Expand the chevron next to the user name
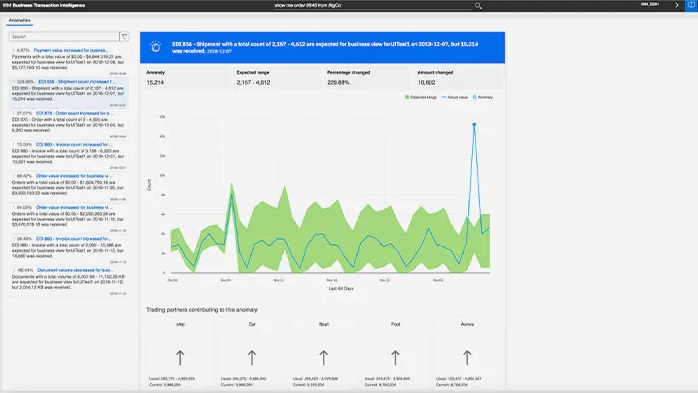Image resolution: width=698 pixels, height=393 pixels. pyautogui.click(x=677, y=5)
